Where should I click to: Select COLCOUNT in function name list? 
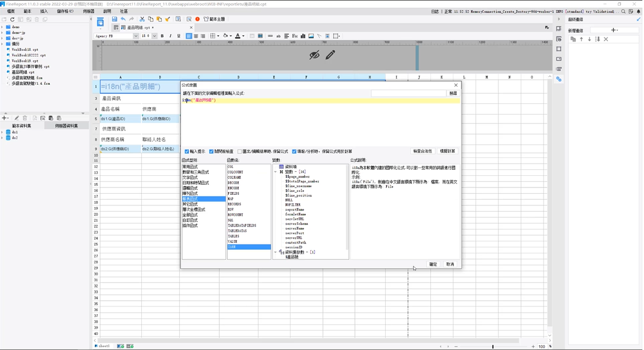coord(236,172)
